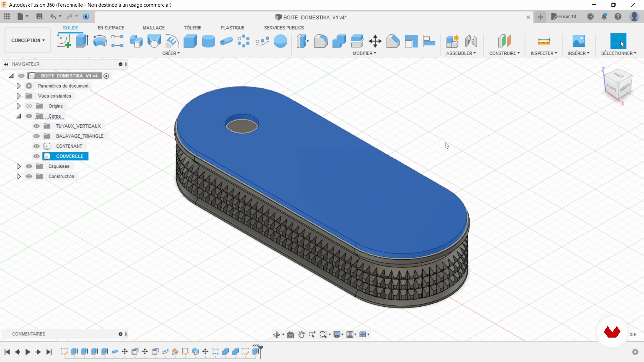The height and width of the screenshot is (362, 644).
Task: Select the Create Sketch tool
Action: point(64,41)
